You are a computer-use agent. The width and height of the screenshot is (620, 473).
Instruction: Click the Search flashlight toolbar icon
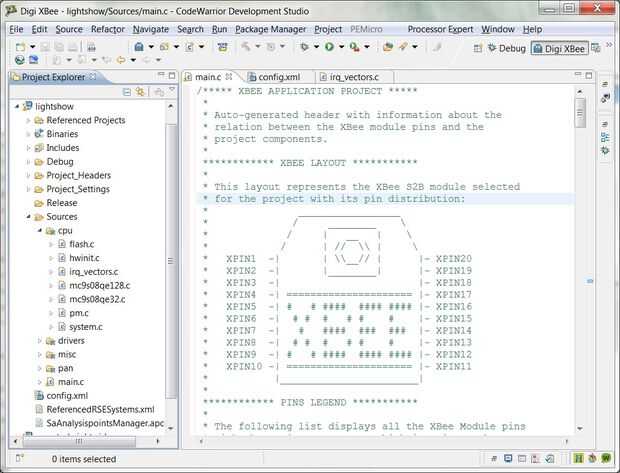click(403, 47)
